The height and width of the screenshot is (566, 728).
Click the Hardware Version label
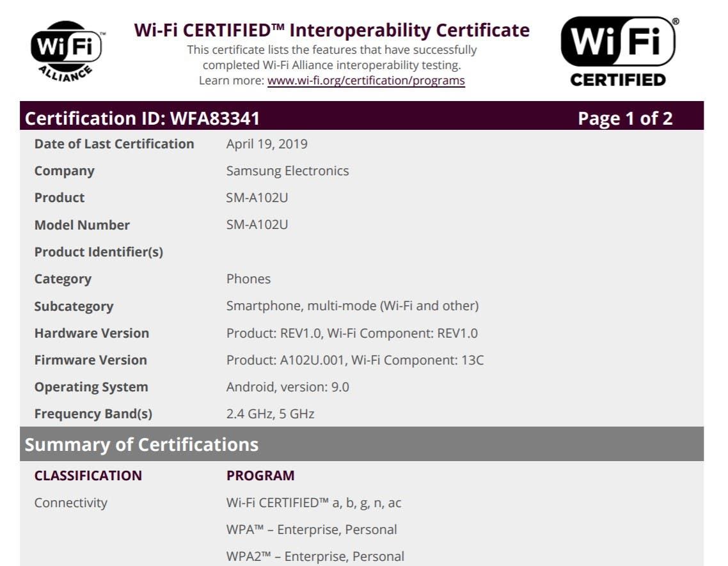pos(92,333)
